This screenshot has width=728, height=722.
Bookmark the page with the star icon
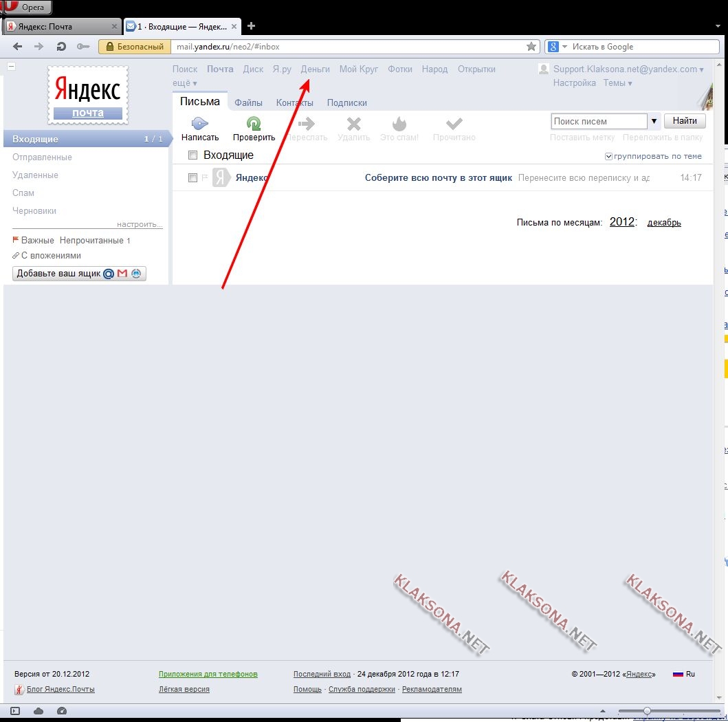(531, 47)
